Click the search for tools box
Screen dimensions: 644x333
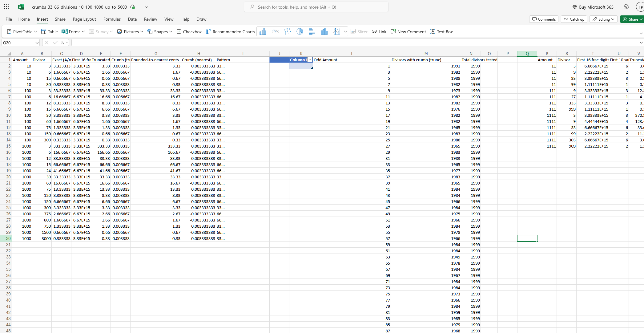point(316,7)
